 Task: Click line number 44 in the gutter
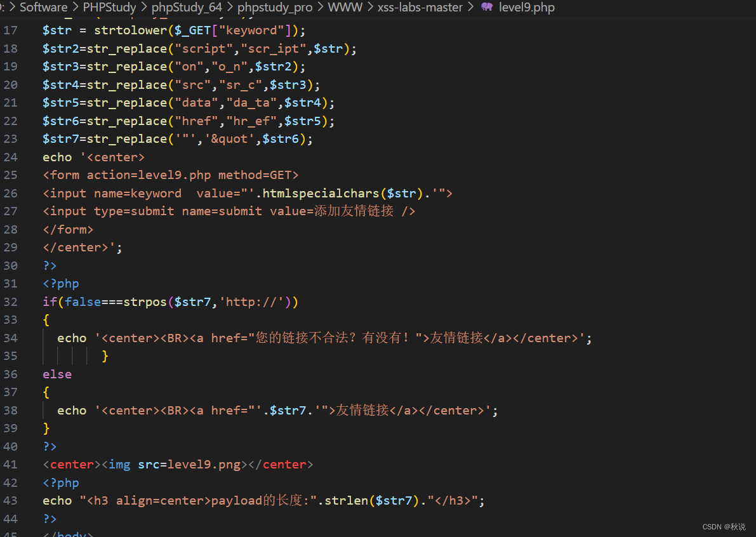tap(11, 519)
